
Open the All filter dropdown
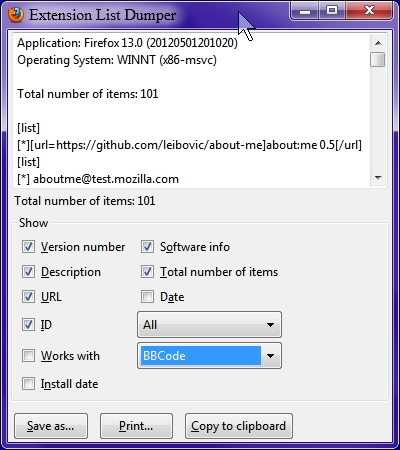point(209,325)
